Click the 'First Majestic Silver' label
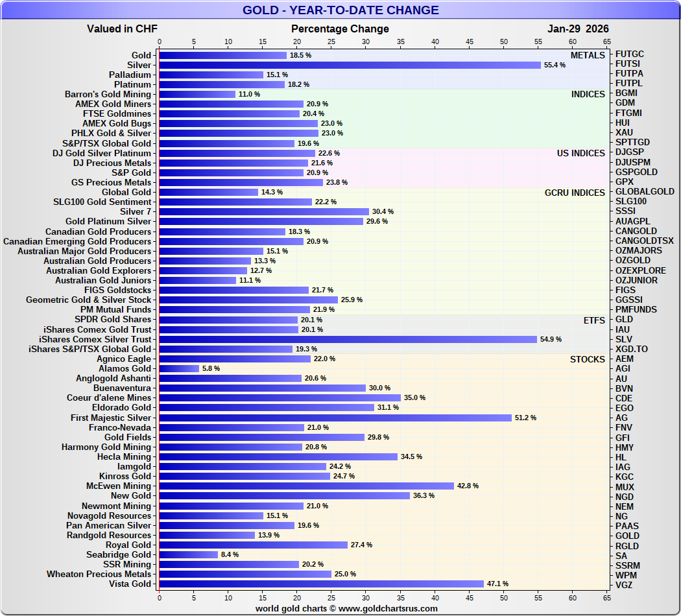 pyautogui.click(x=111, y=418)
